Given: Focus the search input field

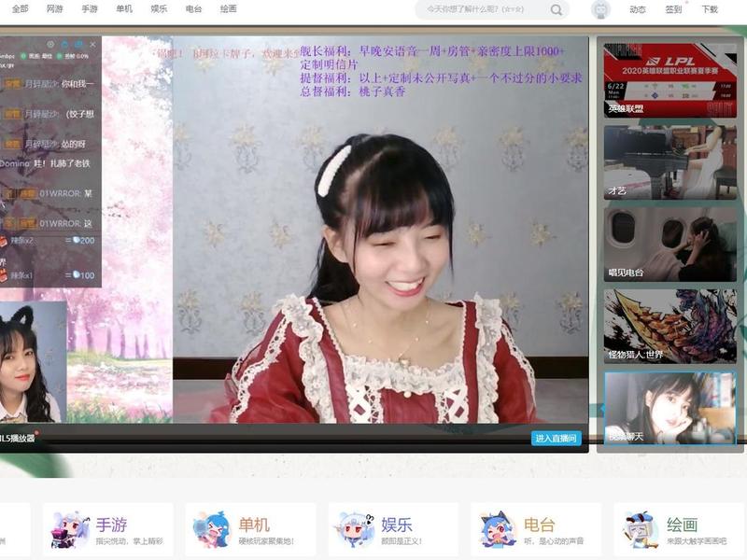Looking at the screenshot, I should (481, 9).
